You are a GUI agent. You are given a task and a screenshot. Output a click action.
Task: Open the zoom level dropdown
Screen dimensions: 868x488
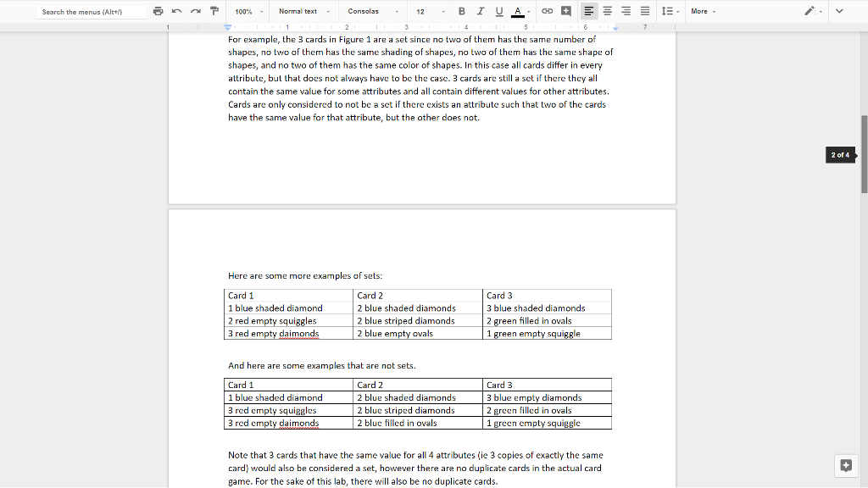pyautogui.click(x=248, y=11)
